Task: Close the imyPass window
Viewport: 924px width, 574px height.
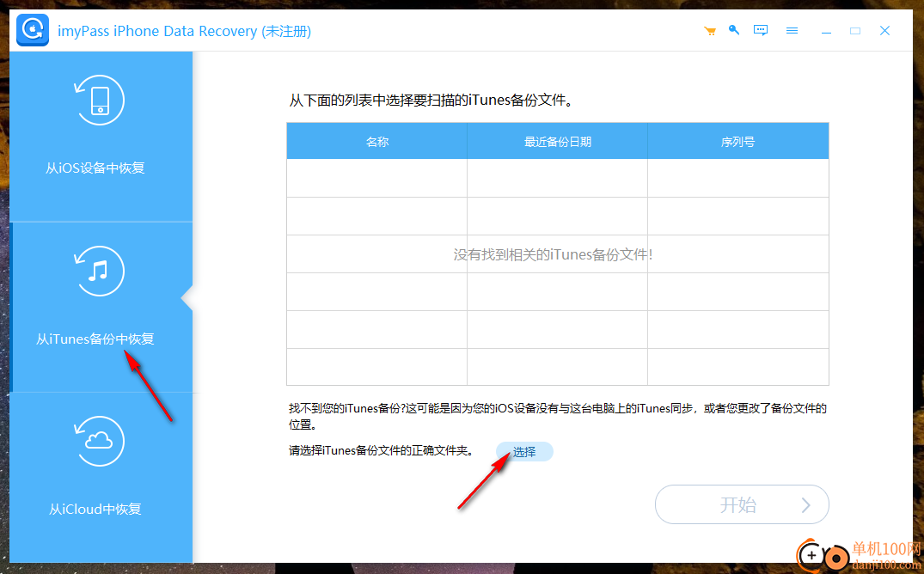Action: tap(884, 31)
